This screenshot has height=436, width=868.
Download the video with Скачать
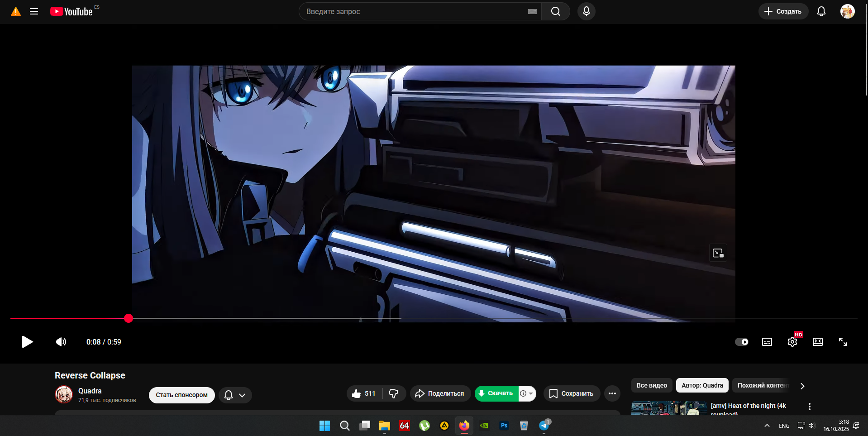pyautogui.click(x=496, y=393)
